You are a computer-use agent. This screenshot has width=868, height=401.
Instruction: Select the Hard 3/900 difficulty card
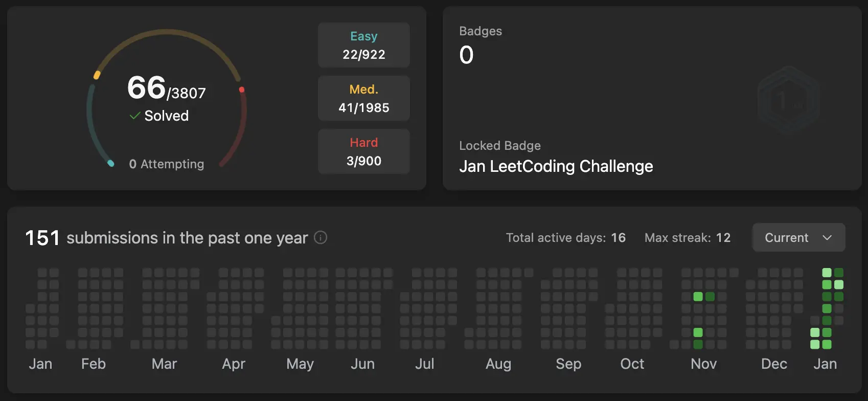[364, 151]
